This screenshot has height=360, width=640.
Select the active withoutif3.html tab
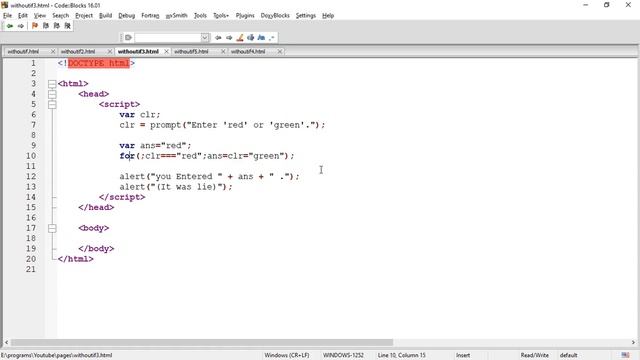138,51
